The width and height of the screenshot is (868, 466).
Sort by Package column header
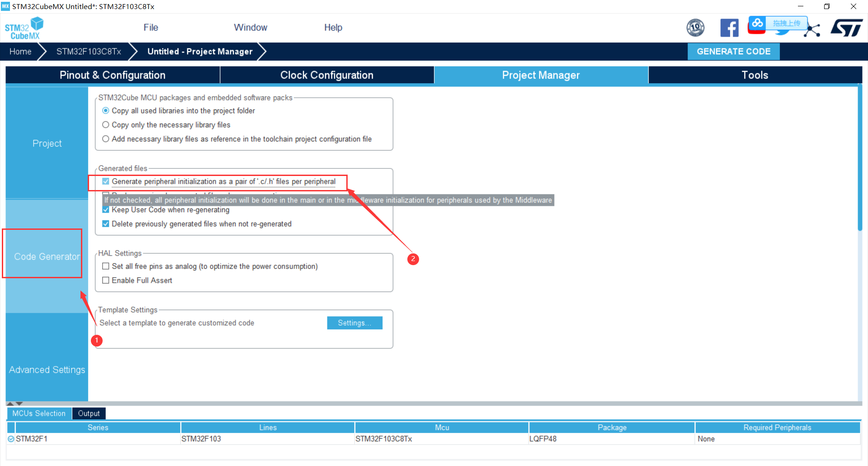[612, 428]
